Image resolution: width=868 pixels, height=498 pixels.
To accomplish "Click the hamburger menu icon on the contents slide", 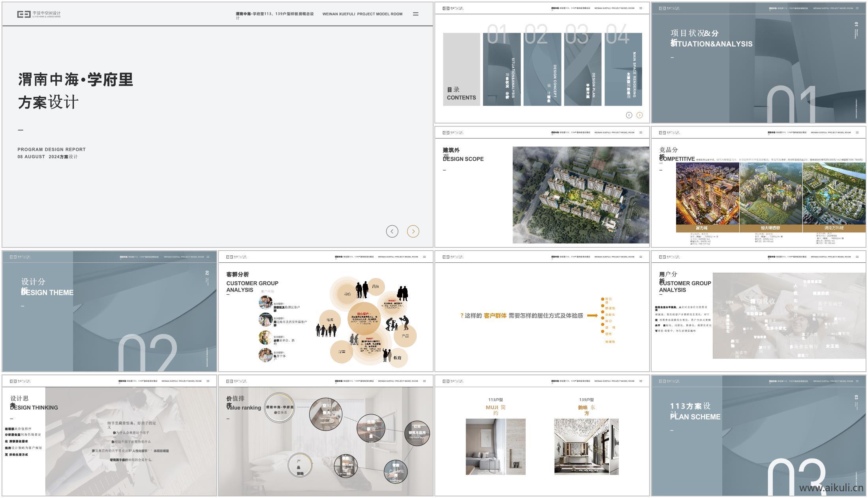I will 641,8.
